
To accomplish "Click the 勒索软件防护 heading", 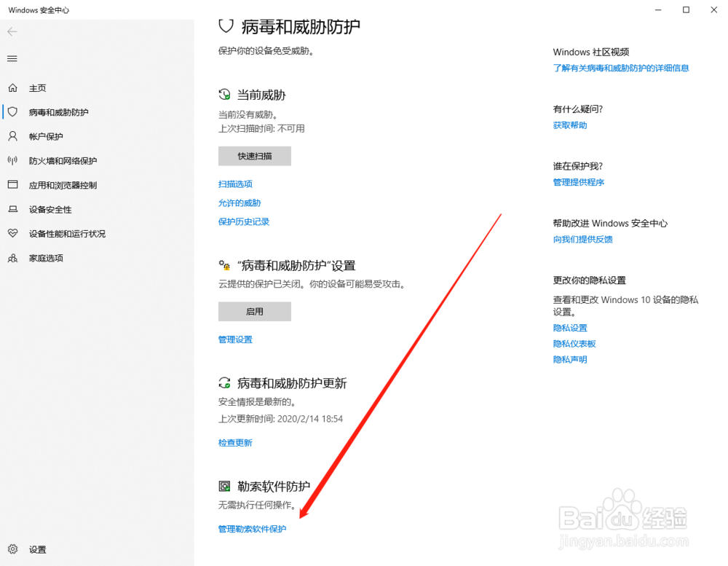I will [274, 487].
